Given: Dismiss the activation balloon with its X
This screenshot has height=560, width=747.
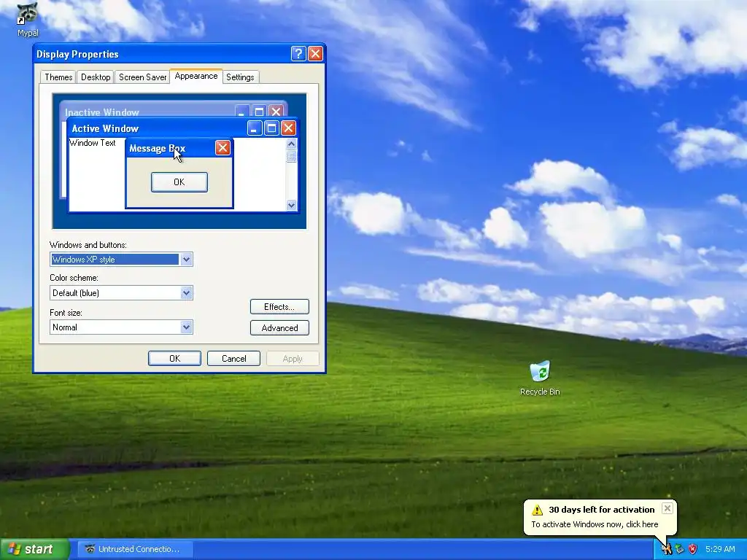Looking at the screenshot, I should pyautogui.click(x=667, y=508).
